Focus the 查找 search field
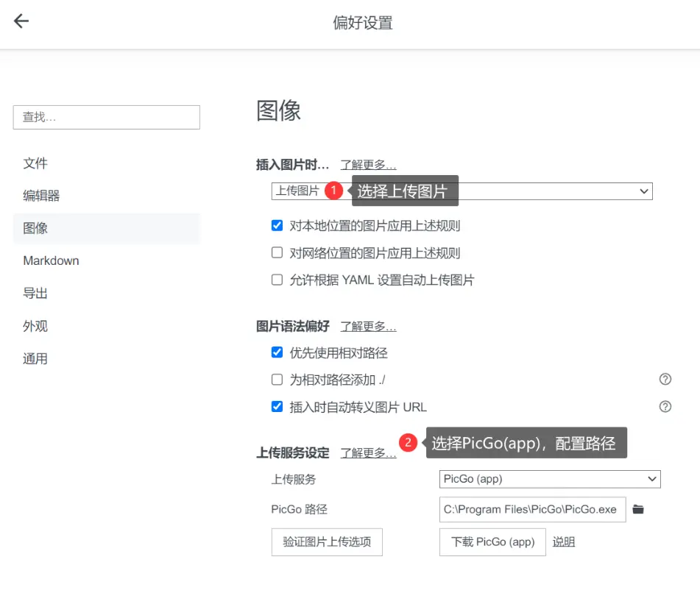 click(107, 117)
